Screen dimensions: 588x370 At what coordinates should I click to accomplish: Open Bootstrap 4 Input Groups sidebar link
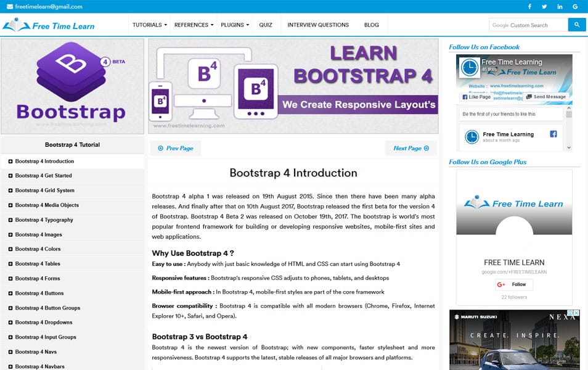[46, 337]
